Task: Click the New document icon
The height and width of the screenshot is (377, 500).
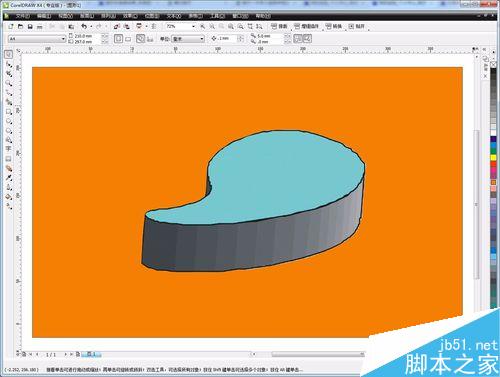Action: [11, 26]
